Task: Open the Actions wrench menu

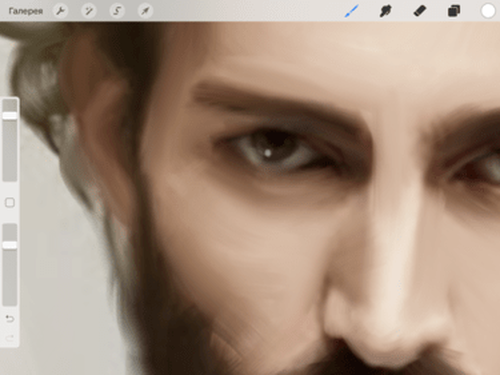Action: click(60, 11)
